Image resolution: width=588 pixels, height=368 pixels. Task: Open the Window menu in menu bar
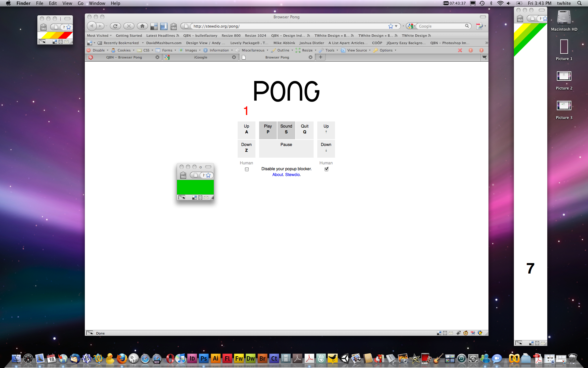tap(97, 3)
